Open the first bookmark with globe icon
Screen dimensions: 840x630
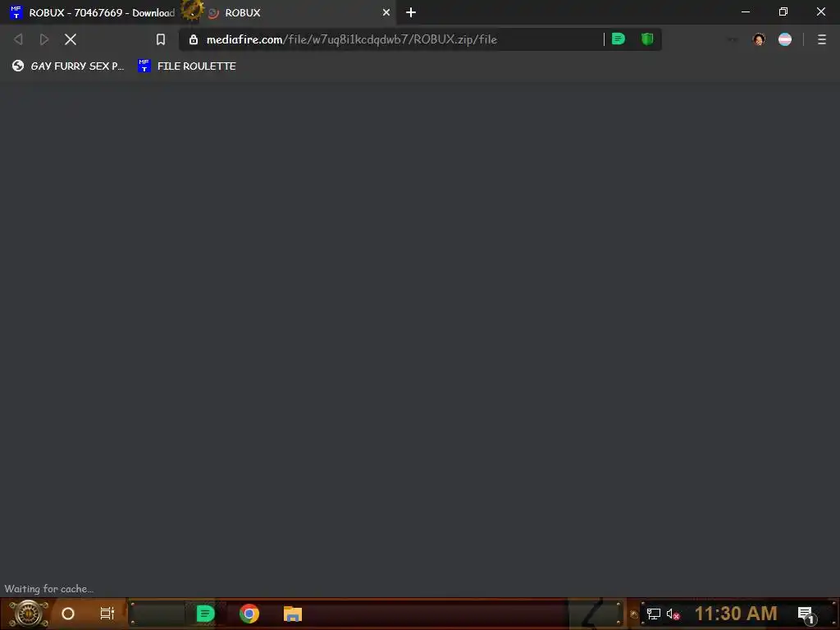(x=68, y=66)
